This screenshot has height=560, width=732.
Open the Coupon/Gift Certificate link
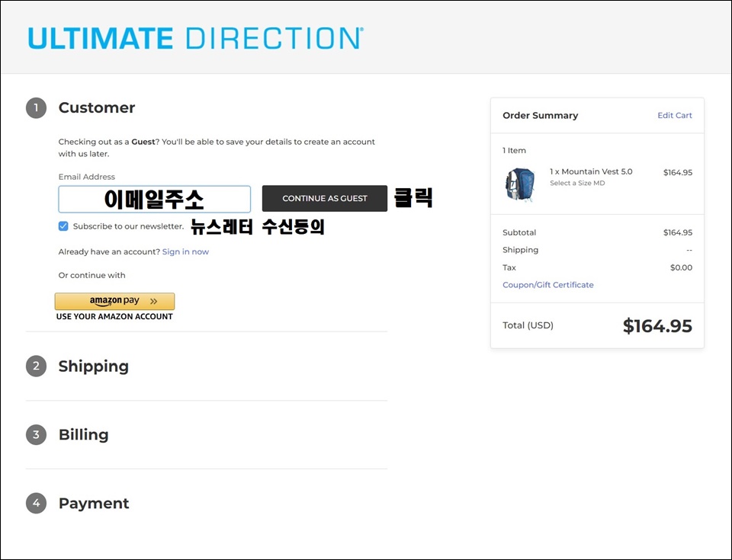(548, 285)
